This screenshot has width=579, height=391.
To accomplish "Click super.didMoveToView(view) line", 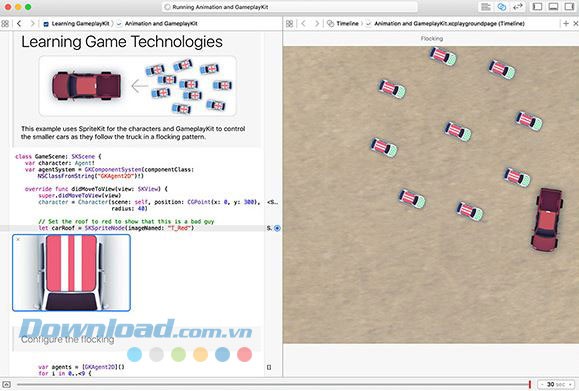I will [x=79, y=195].
